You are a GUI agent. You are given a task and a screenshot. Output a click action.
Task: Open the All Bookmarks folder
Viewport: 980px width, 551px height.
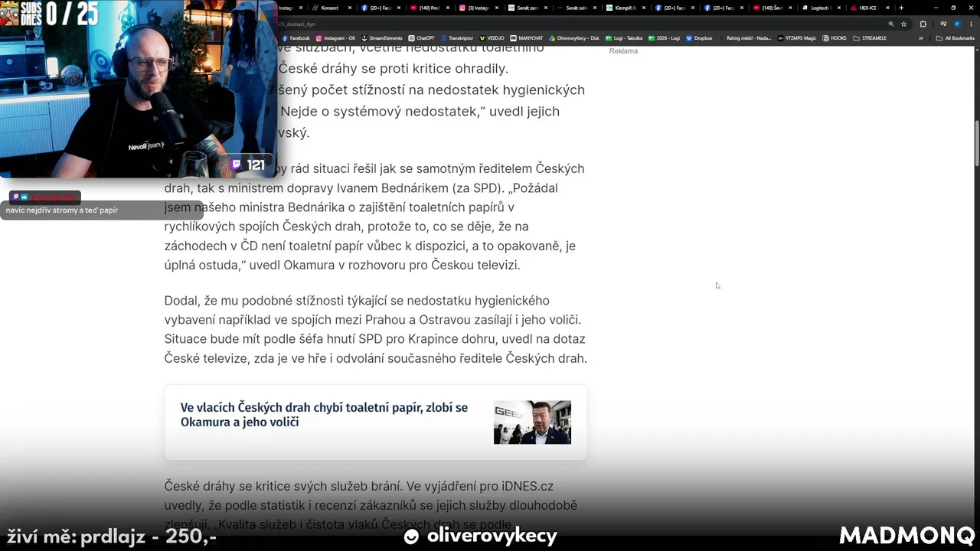pos(955,38)
